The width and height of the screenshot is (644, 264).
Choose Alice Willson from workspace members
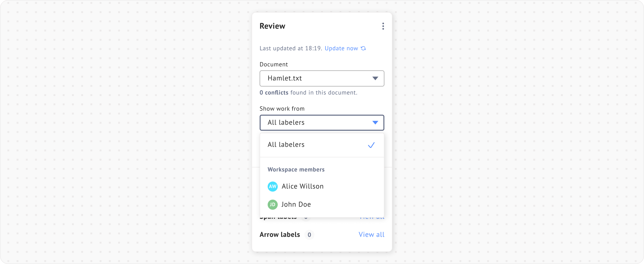coord(302,187)
